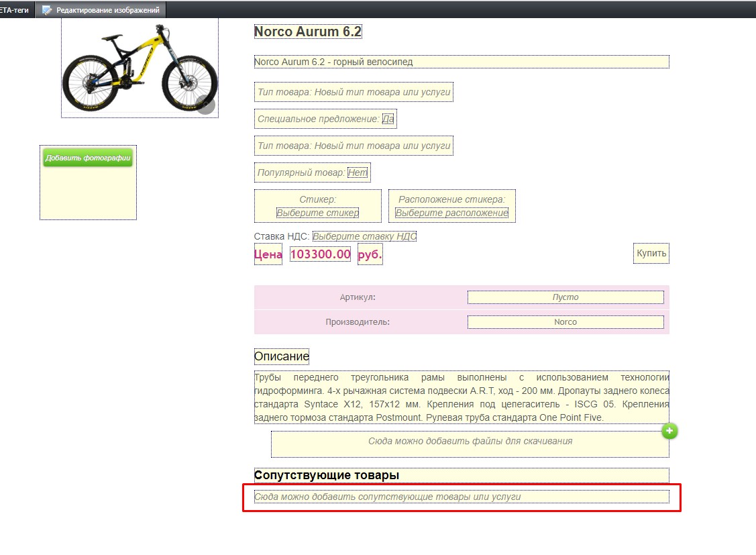756x555 pixels.
Task: Click the Расположение стикера label
Action: pos(451,199)
